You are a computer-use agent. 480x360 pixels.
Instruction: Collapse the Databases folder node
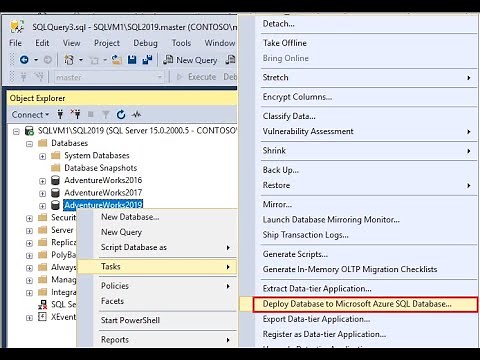[x=29, y=144]
